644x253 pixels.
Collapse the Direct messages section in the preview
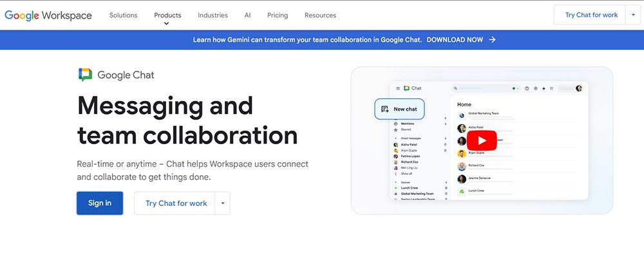pyautogui.click(x=395, y=138)
